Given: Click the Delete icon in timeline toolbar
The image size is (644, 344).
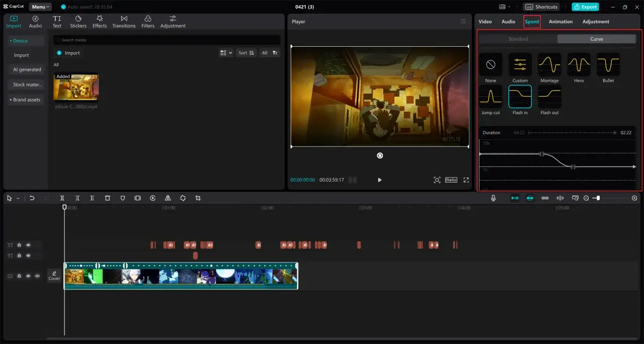Looking at the screenshot, I should point(107,198).
